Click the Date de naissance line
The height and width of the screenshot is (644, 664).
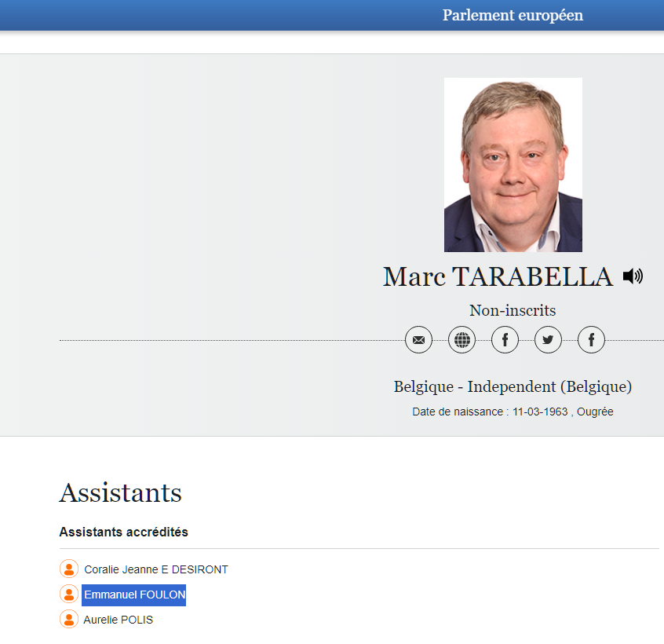[513, 412]
